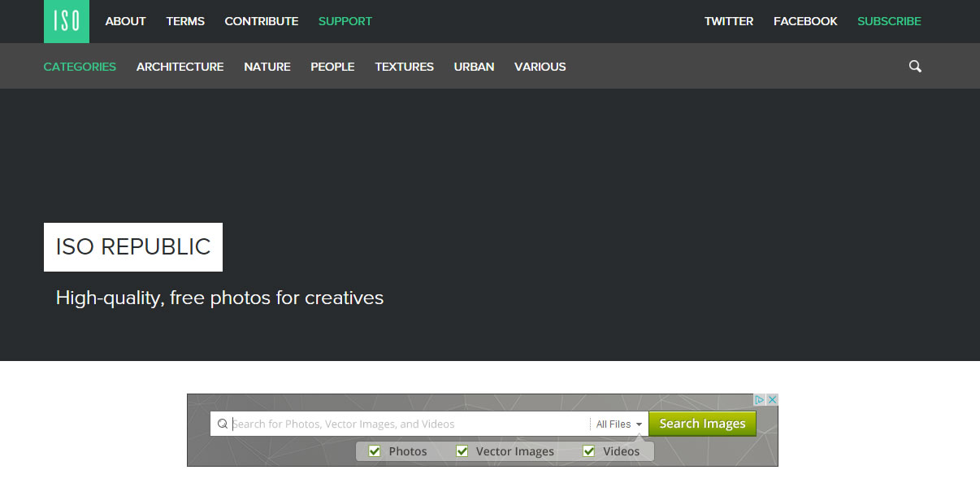Toggle the Vector Images checkbox
The height and width of the screenshot is (483, 980).
[x=462, y=451]
